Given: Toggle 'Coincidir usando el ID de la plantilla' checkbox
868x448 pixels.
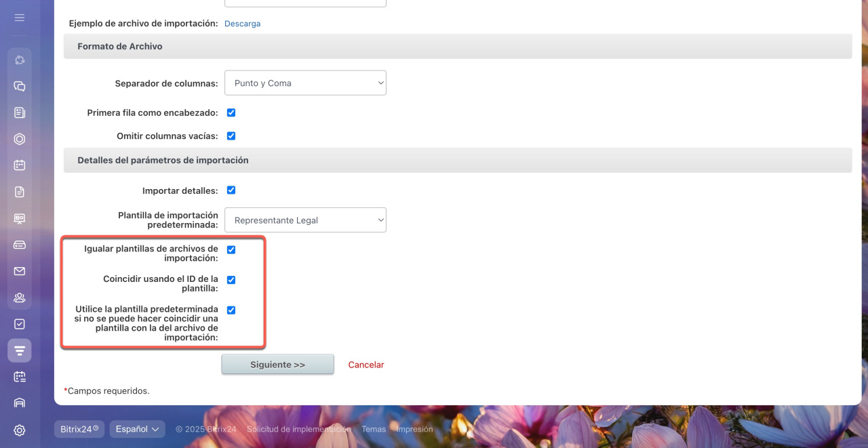Looking at the screenshot, I should coord(231,279).
